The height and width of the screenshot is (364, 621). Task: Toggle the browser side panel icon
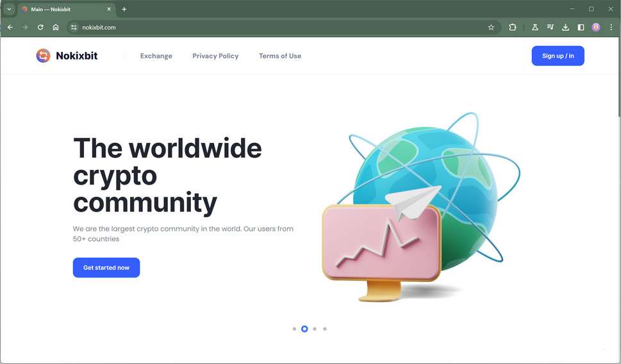[581, 28]
